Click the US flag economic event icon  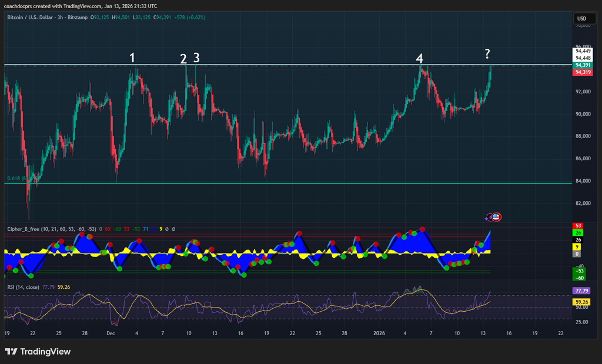(x=496, y=217)
